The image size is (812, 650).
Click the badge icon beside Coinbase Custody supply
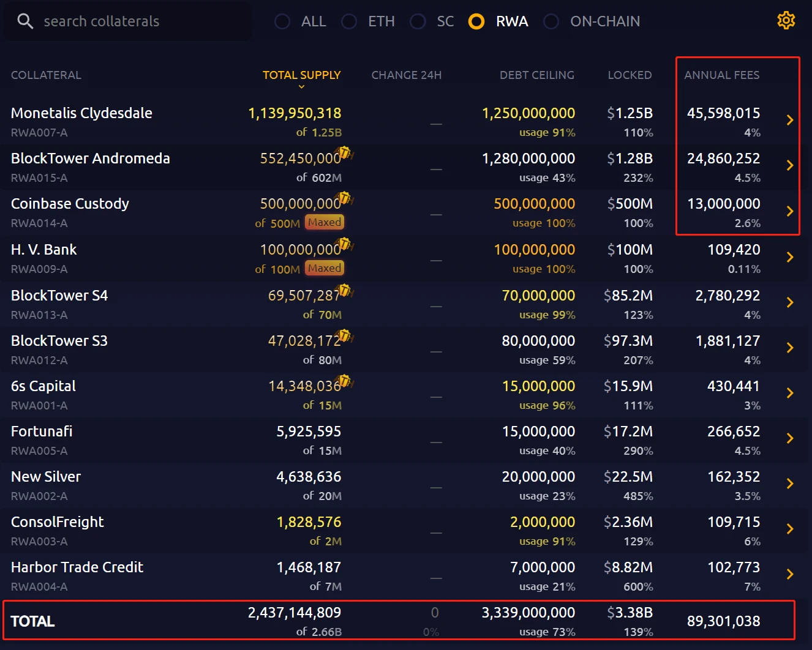tap(345, 198)
